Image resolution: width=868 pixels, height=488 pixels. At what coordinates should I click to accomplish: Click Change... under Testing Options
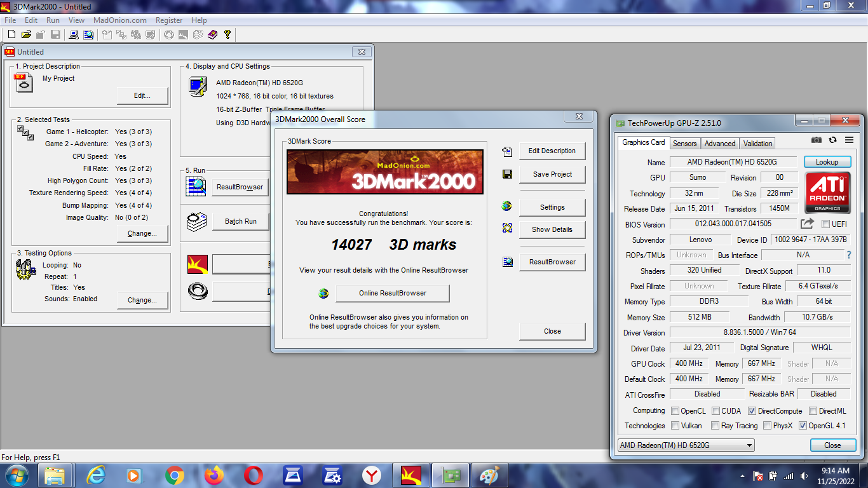pyautogui.click(x=142, y=300)
